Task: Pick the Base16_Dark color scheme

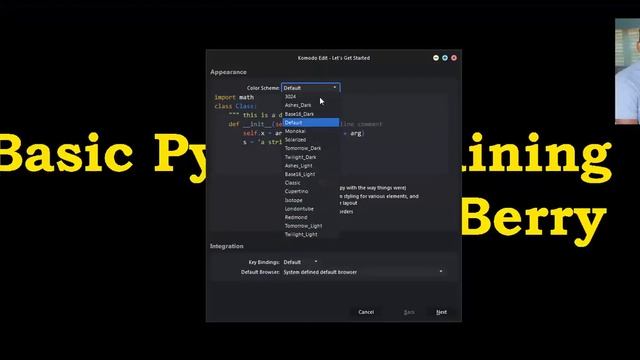Action: pos(311,114)
